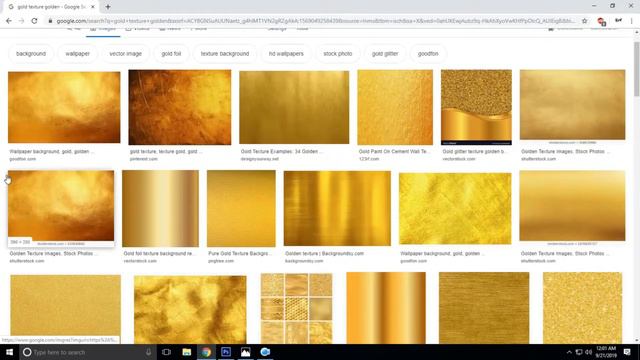Open the Chrome three-dot menu
The width and height of the screenshot is (640, 360).
[x=631, y=21]
